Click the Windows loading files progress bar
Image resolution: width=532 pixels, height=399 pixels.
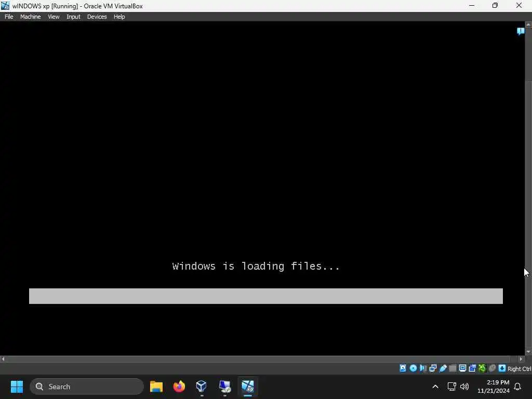pyautogui.click(x=265, y=296)
